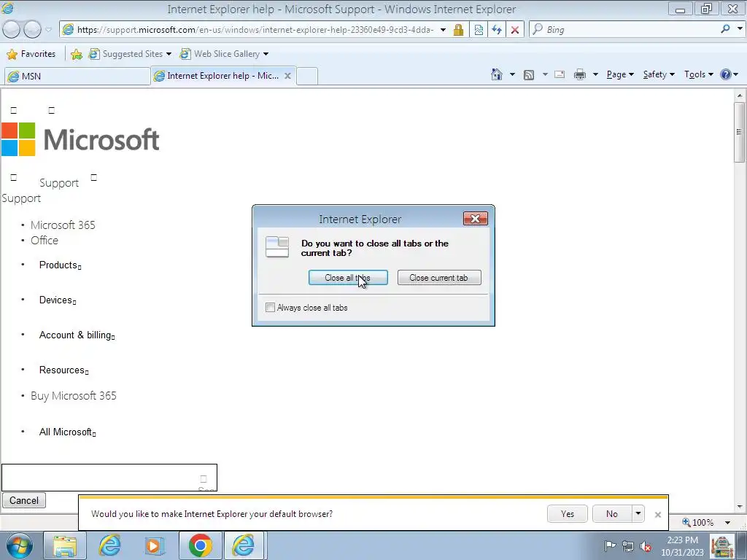
Task: Click Close all tabs button in dialog
Action: (x=348, y=278)
